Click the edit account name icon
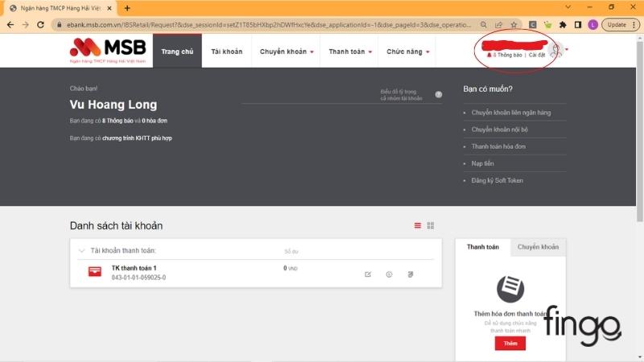The image size is (644, 362). tap(368, 274)
